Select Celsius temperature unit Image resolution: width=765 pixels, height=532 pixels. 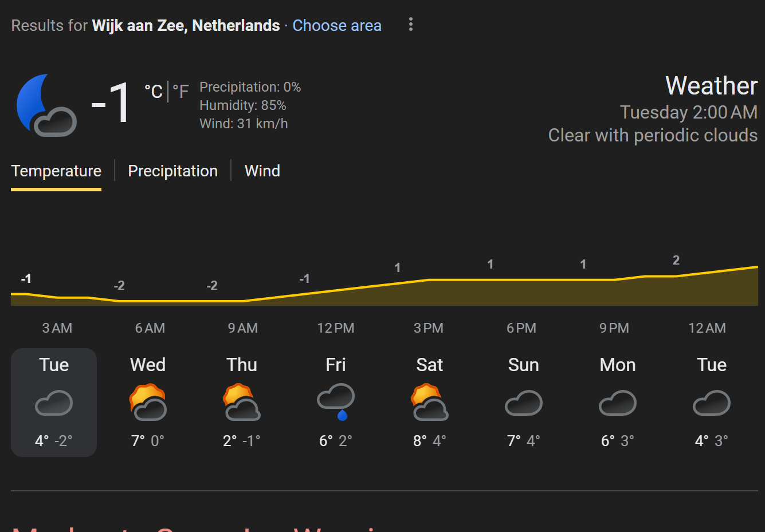pyautogui.click(x=153, y=91)
